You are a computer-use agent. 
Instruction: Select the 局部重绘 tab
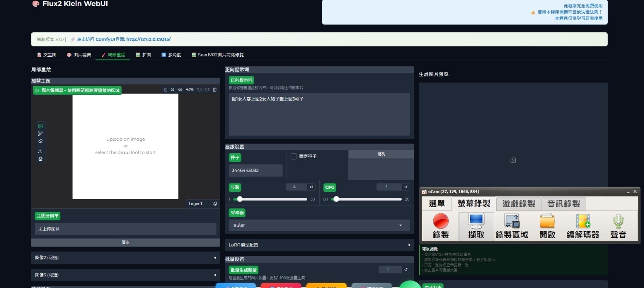(113, 55)
